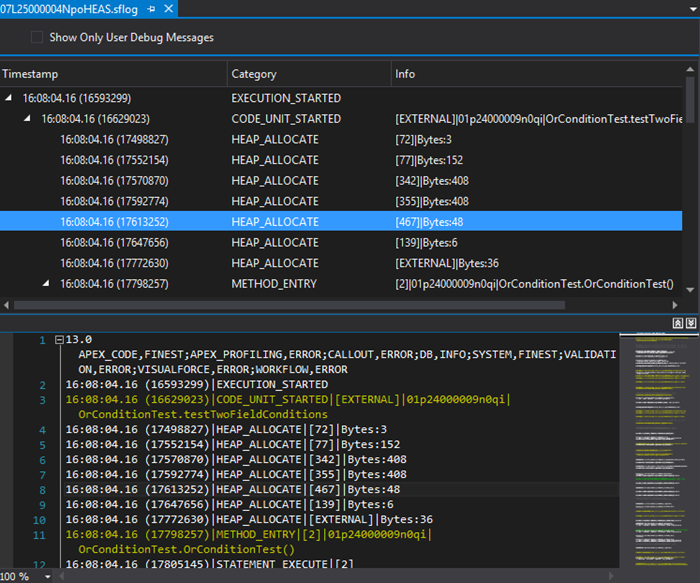Collapse the code outline at line 1

click(59, 340)
